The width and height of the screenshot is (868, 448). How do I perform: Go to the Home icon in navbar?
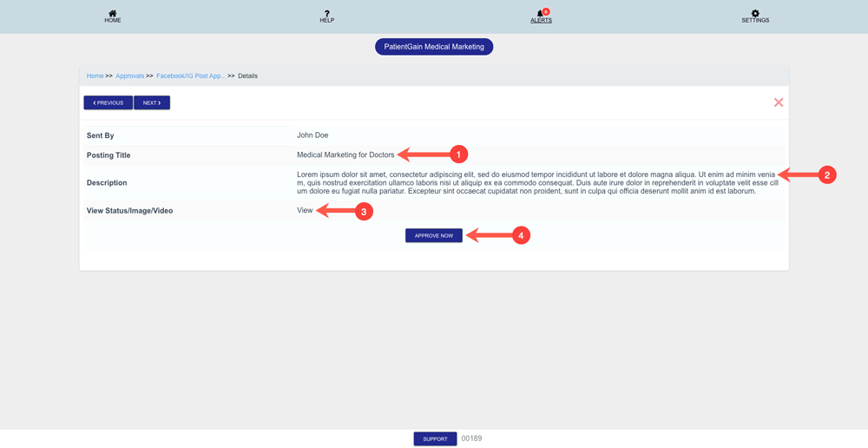click(x=112, y=13)
